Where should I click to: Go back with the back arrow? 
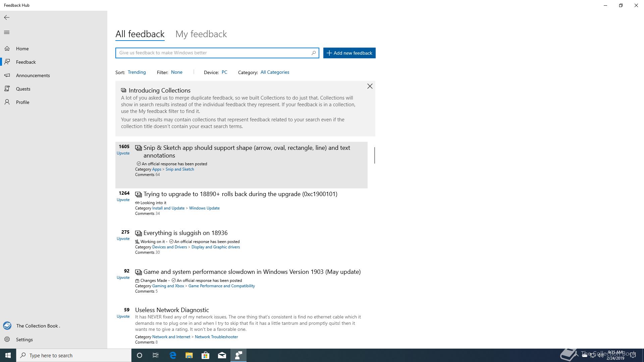(7, 17)
